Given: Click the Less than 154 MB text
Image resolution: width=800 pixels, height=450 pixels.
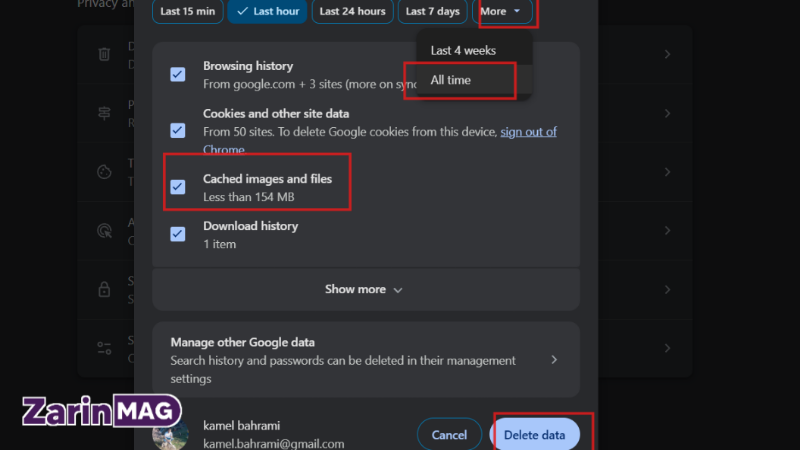Looking at the screenshot, I should click(x=248, y=197).
